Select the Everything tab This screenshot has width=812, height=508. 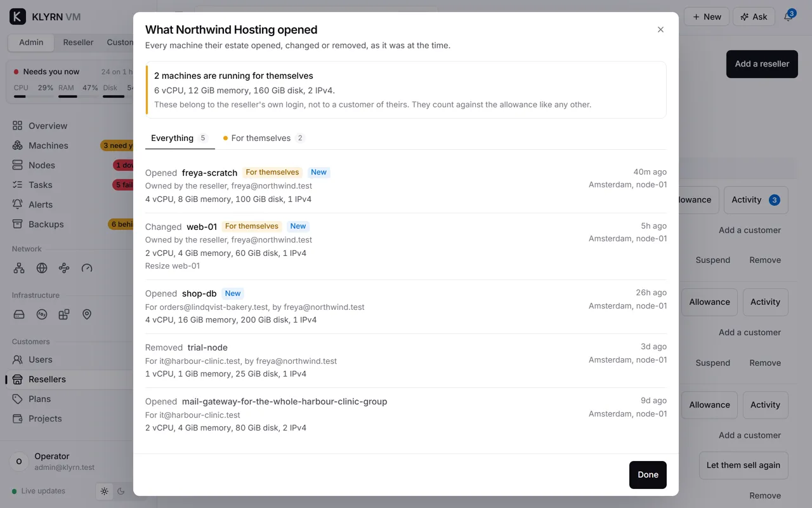pos(180,138)
